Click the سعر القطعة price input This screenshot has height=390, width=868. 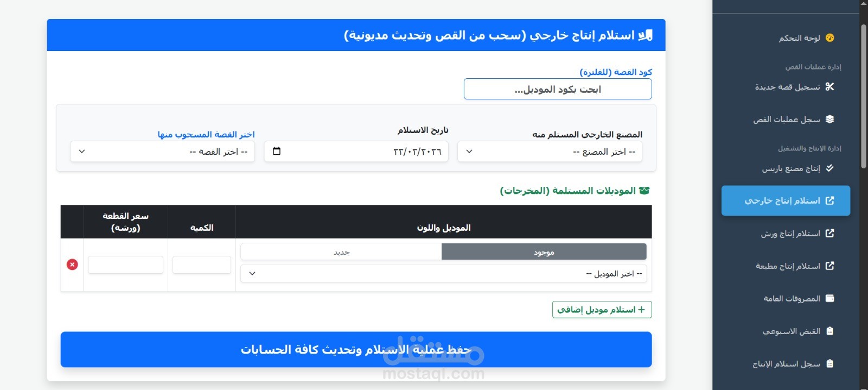point(125,265)
